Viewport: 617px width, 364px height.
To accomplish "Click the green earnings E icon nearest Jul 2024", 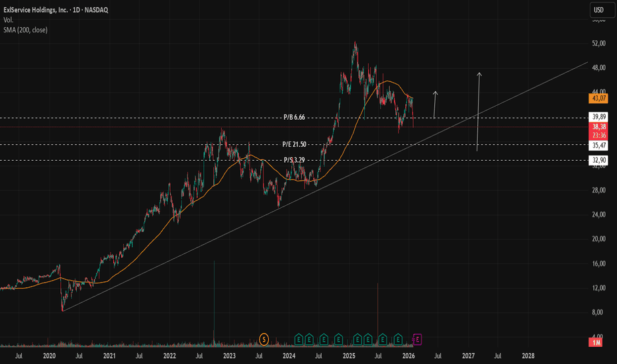I will click(x=324, y=340).
